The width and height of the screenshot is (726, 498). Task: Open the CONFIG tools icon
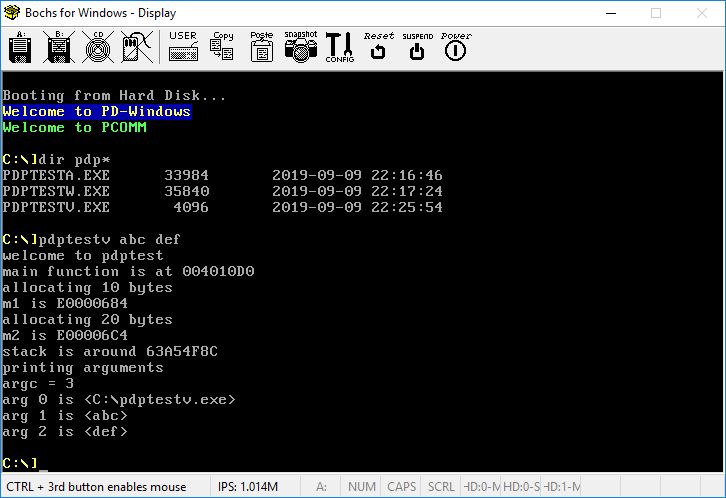coord(340,47)
